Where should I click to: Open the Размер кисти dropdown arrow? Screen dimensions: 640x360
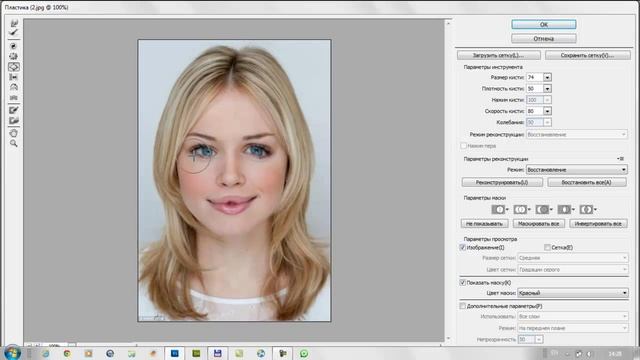click(547, 77)
